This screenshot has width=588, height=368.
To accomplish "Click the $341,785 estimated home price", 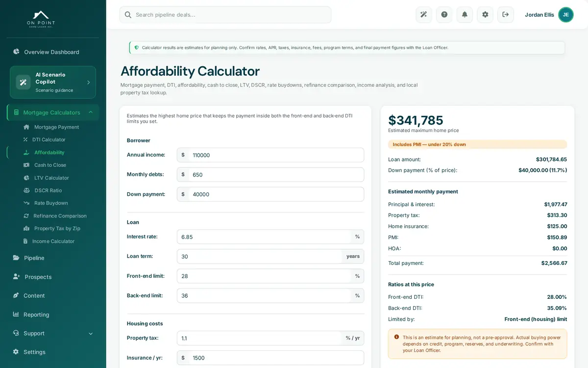I will [416, 120].
